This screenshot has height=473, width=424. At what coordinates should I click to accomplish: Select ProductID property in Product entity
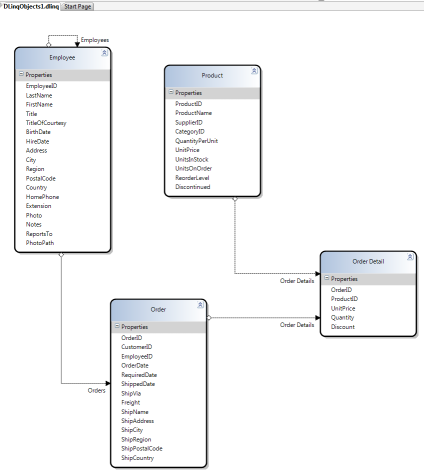click(x=189, y=104)
